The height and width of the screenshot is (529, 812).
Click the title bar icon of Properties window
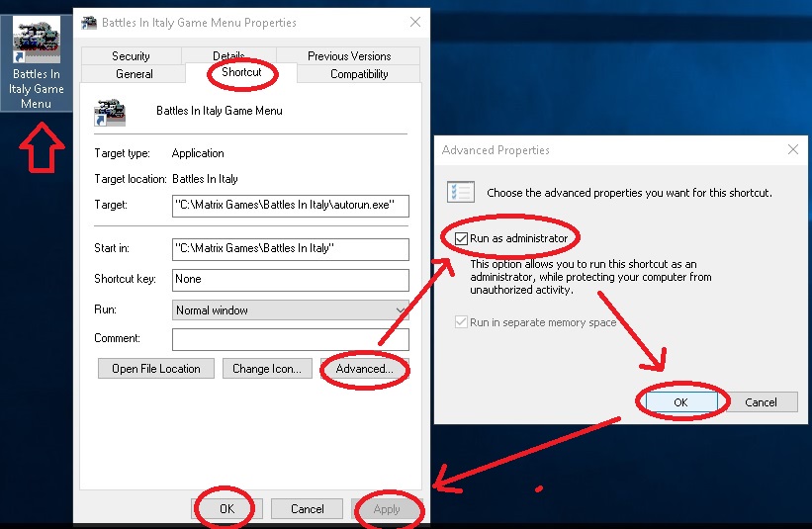(89, 23)
